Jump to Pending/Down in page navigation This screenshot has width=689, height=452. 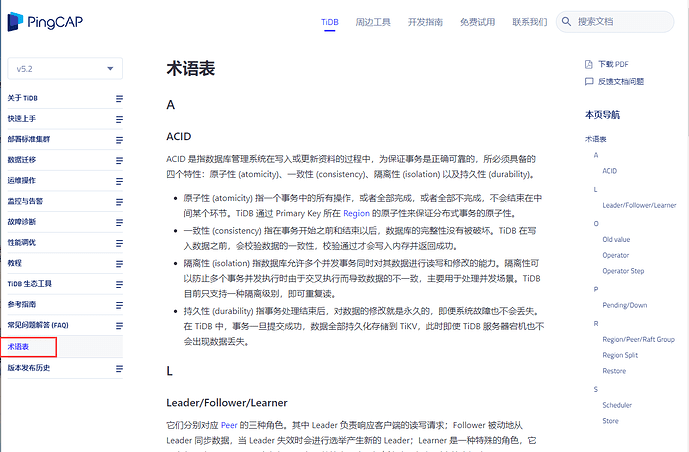point(624,305)
